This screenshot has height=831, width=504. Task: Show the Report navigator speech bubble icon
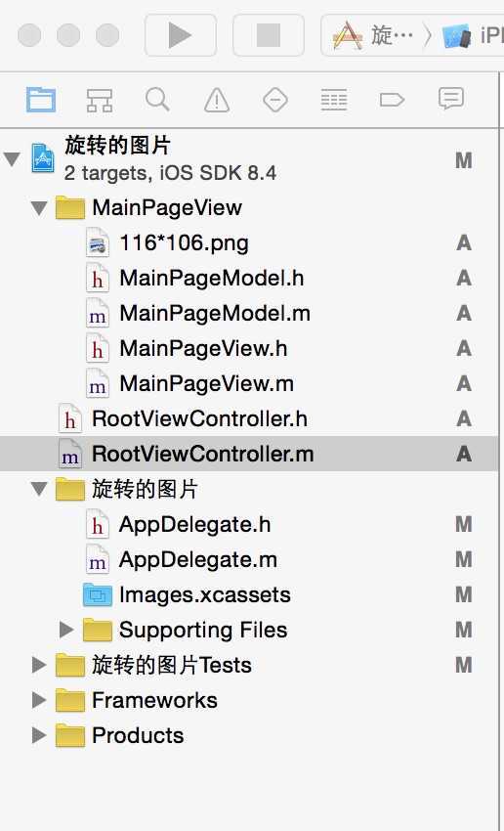coord(451,99)
